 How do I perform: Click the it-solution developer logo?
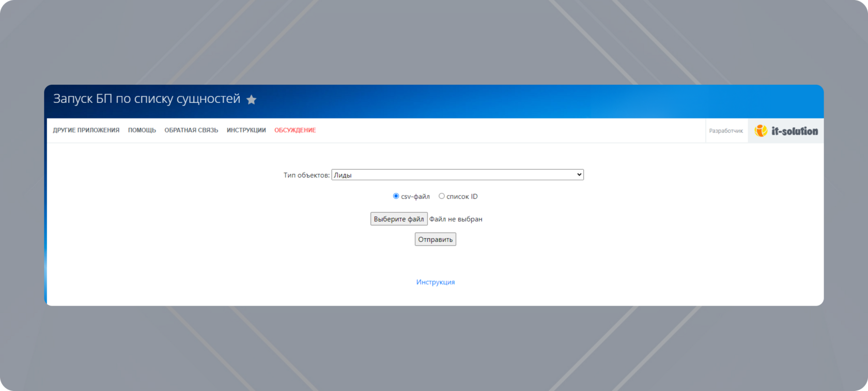pyautogui.click(x=786, y=131)
